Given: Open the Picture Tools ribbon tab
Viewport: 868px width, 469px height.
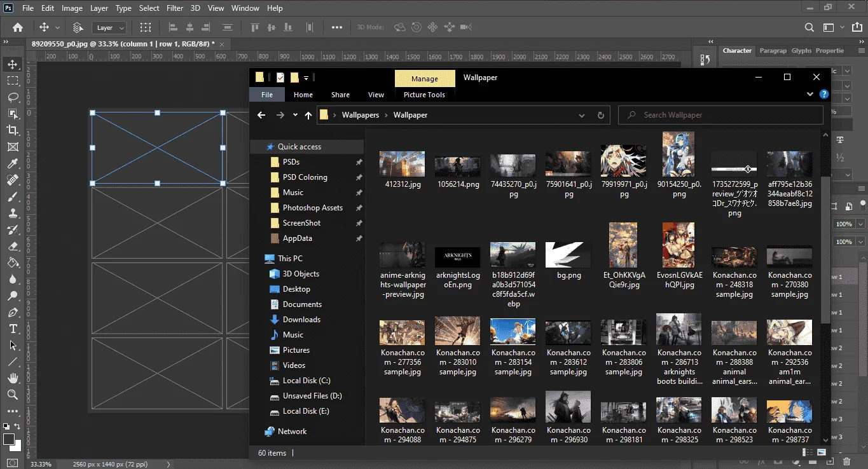Looking at the screenshot, I should (424, 95).
